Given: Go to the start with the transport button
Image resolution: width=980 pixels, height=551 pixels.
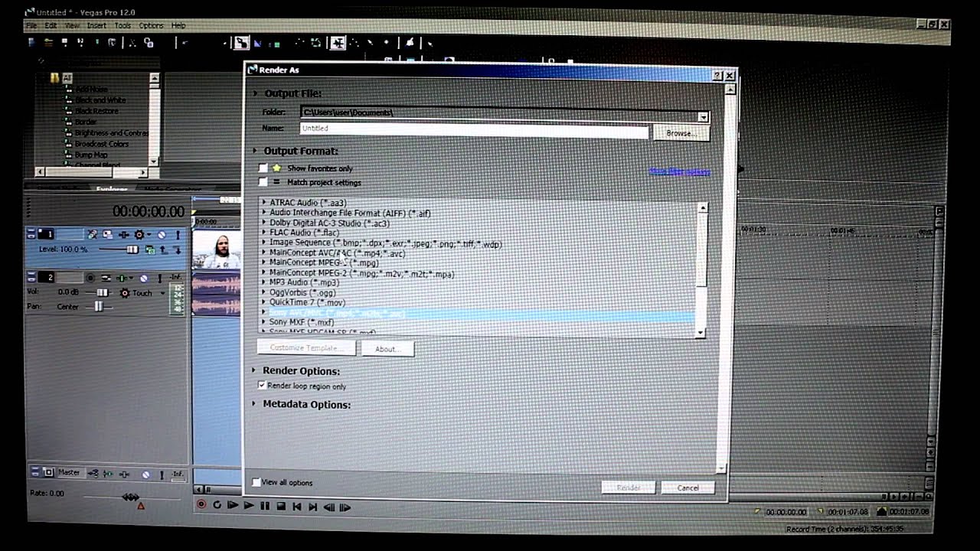Looking at the screenshot, I should 297,506.
